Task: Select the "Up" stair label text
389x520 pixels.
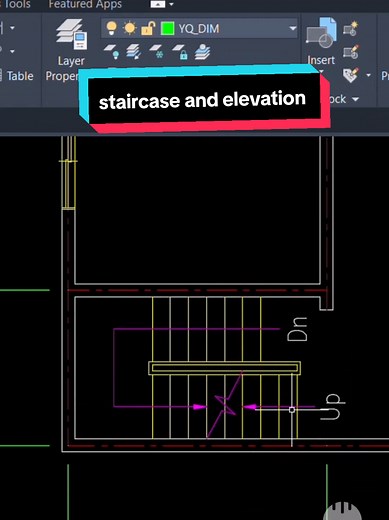Action: click(x=332, y=407)
